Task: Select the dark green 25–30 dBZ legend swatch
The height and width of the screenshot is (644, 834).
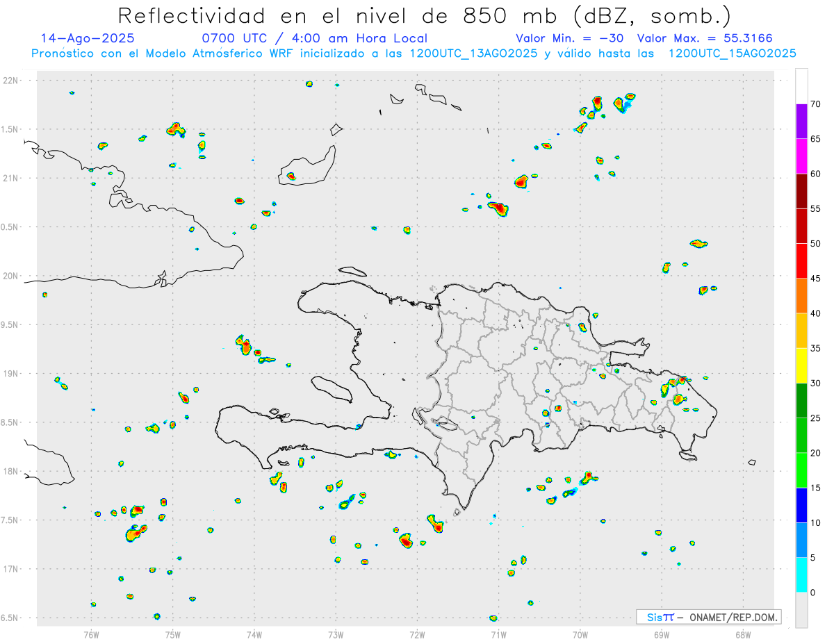Action: [x=801, y=401]
